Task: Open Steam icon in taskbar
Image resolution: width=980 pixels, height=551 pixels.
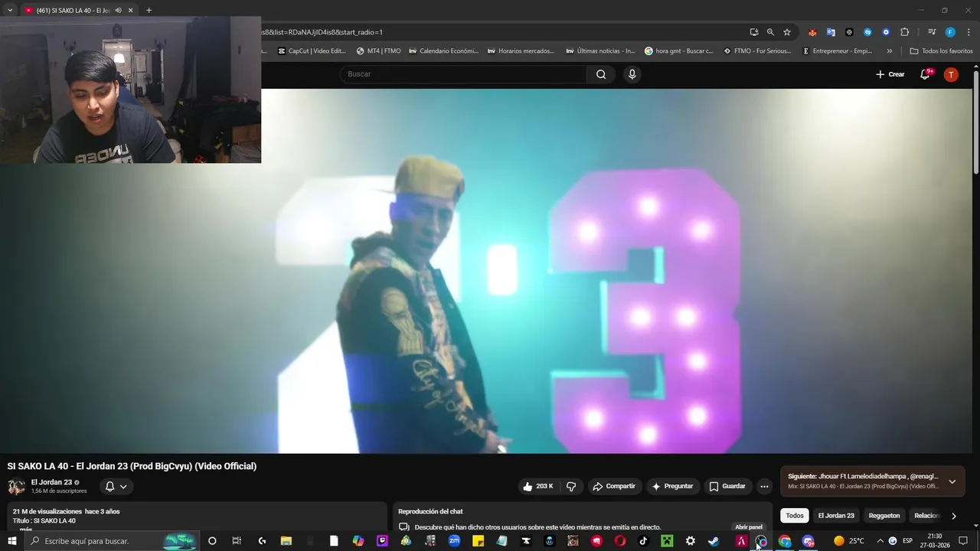Action: (x=714, y=541)
